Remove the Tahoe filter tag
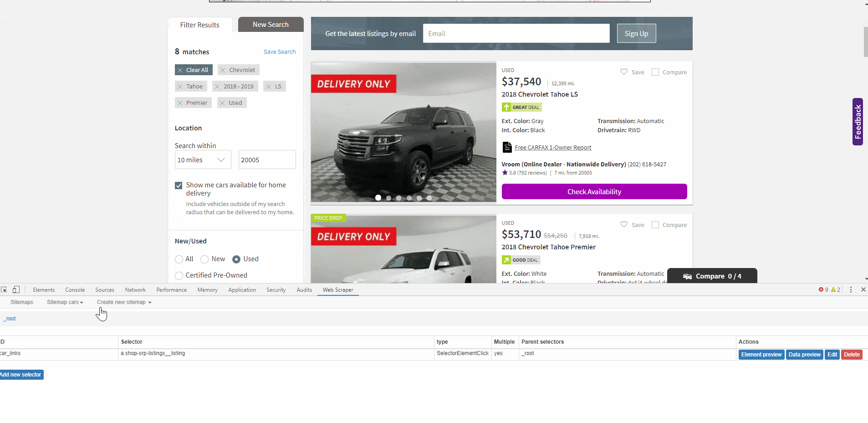Image resolution: width=868 pixels, height=423 pixels. click(x=180, y=87)
